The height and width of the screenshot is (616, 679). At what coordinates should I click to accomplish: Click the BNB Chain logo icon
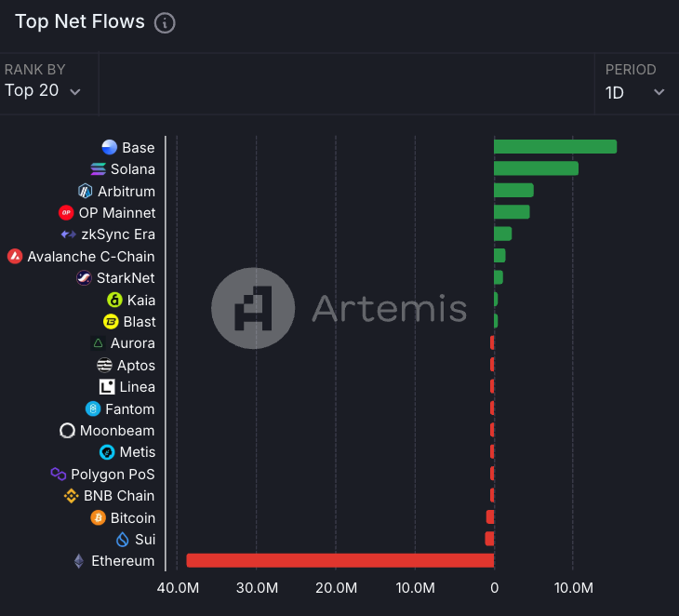click(71, 496)
